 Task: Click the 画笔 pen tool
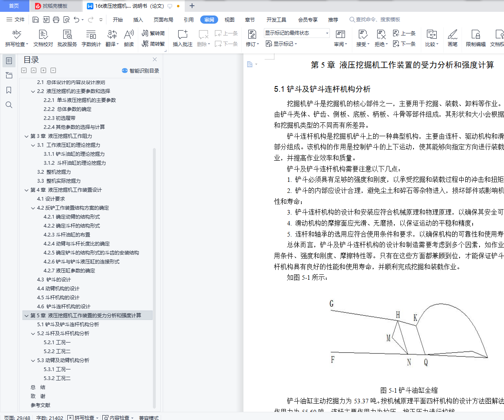pos(453,38)
